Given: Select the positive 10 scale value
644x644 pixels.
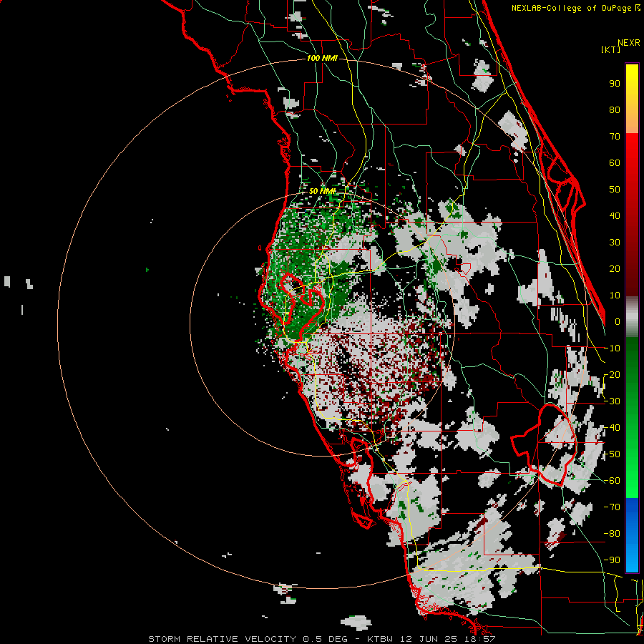Looking at the screenshot, I should pyautogui.click(x=615, y=296).
